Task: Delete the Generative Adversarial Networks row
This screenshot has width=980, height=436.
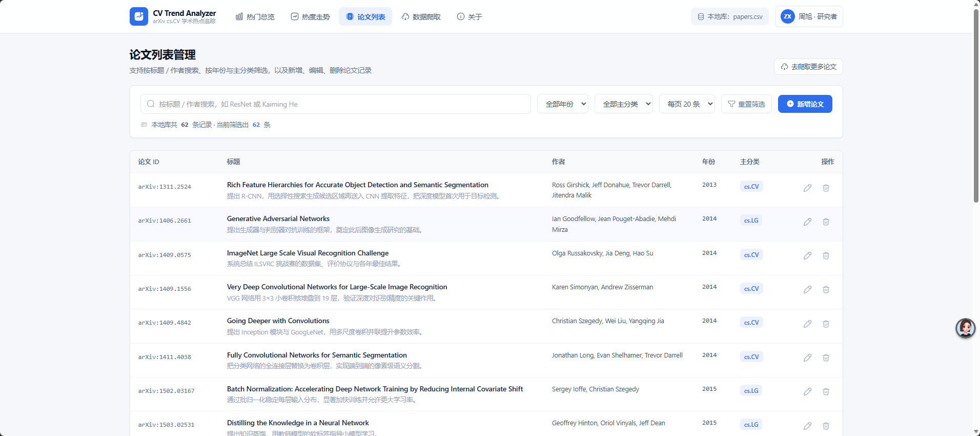Action: pyautogui.click(x=826, y=222)
